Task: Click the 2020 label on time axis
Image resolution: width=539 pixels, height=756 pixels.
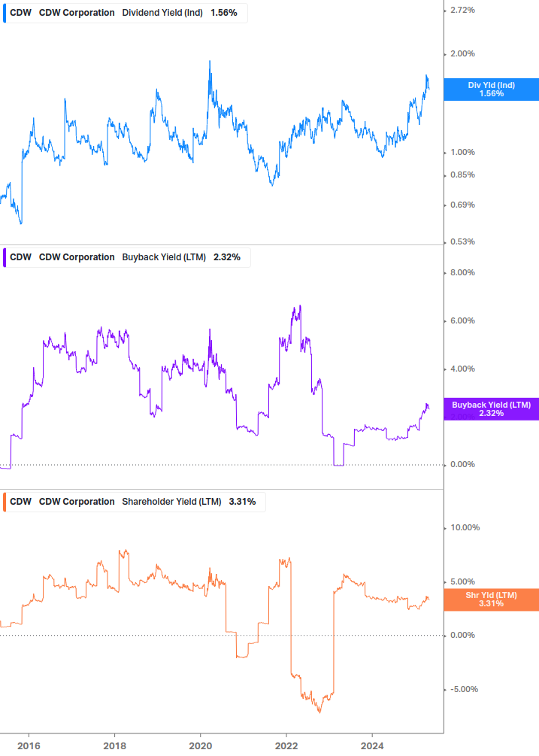Action: coord(201,746)
